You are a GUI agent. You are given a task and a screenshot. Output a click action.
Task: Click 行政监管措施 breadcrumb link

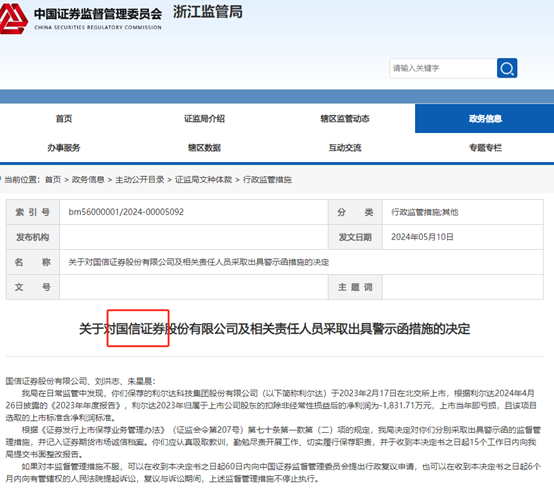[x=267, y=180]
